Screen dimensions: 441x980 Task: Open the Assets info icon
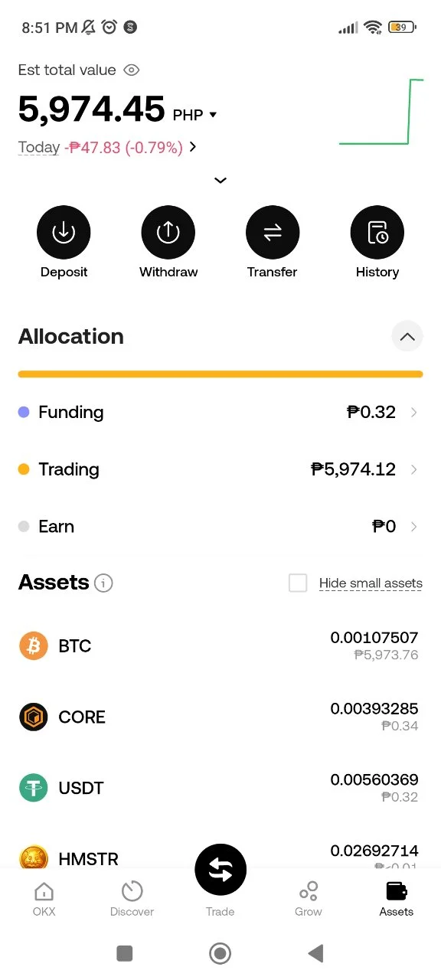[x=103, y=583]
